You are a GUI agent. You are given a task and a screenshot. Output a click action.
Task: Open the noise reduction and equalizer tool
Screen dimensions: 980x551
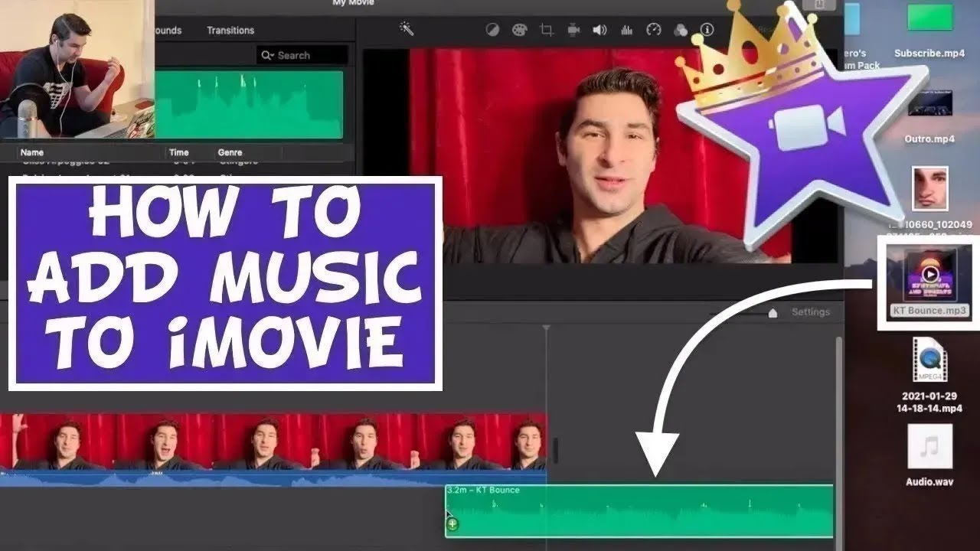(x=626, y=30)
